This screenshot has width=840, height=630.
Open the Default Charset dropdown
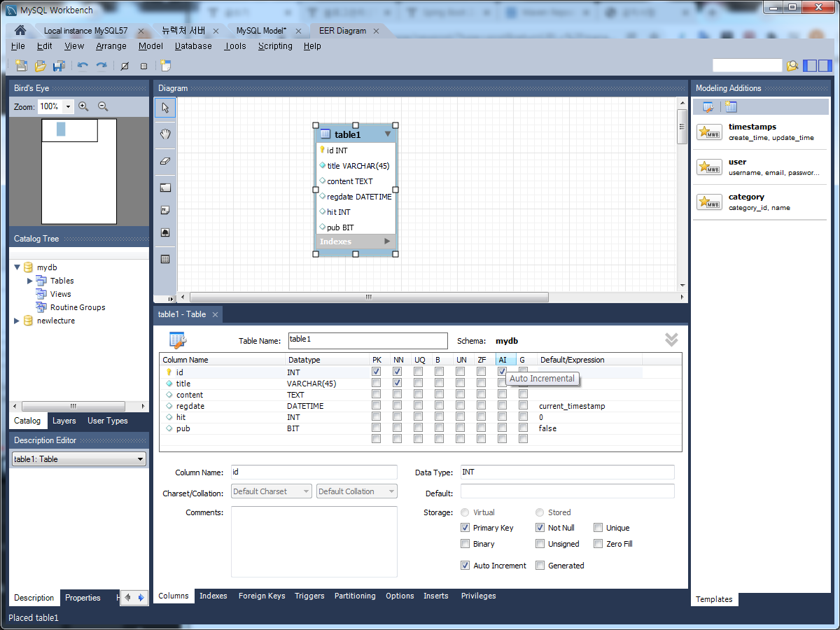(272, 491)
